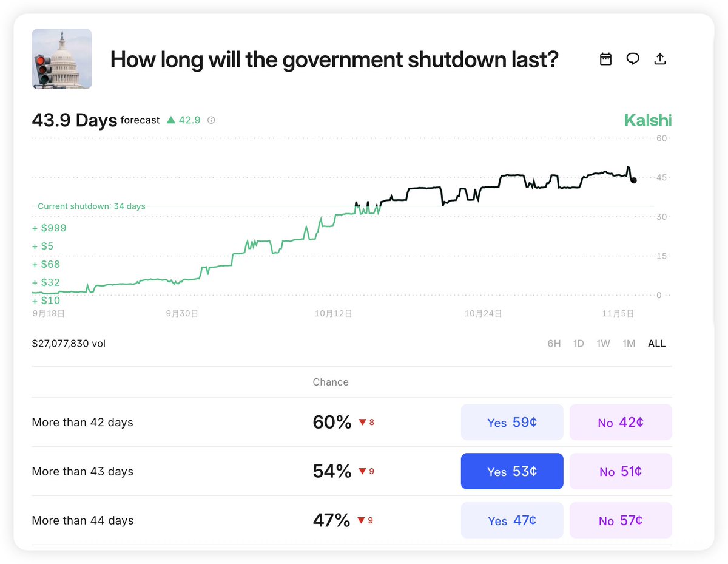The width and height of the screenshot is (728, 564).
Task: Click the market title heading
Action: tap(334, 59)
